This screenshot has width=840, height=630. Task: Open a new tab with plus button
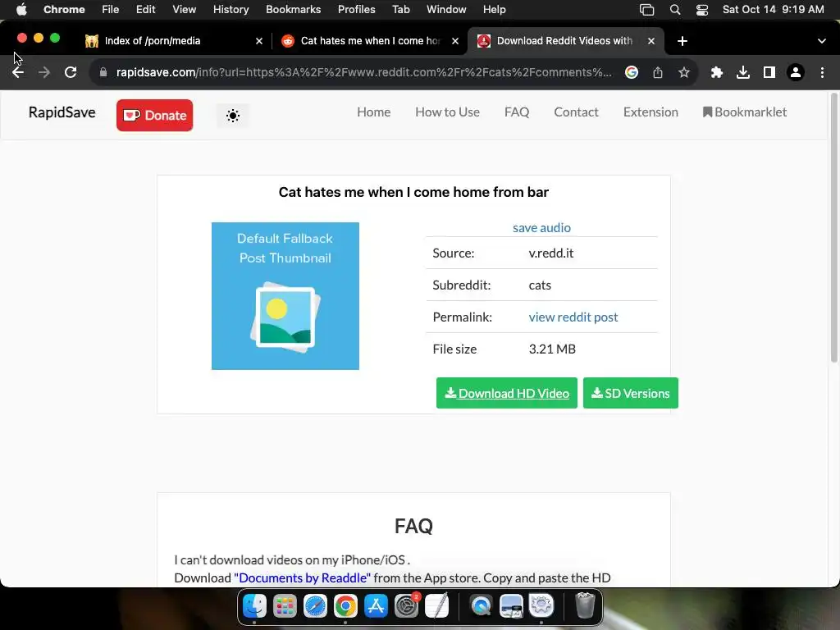click(x=682, y=41)
